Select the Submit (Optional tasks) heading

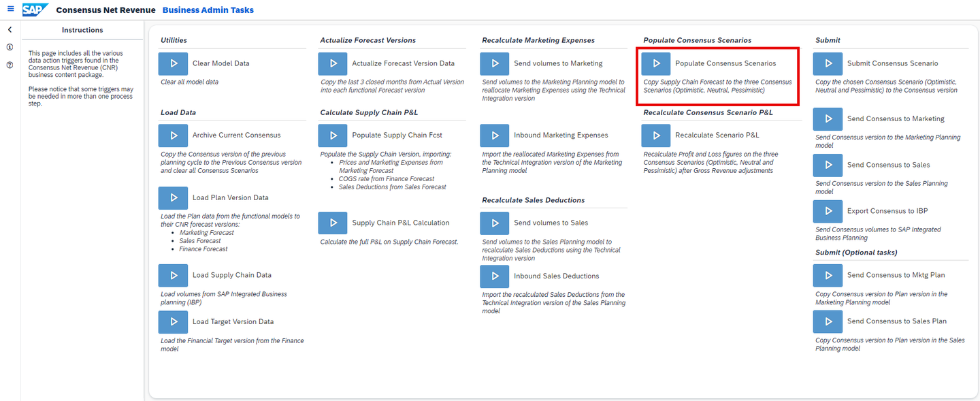[856, 253]
